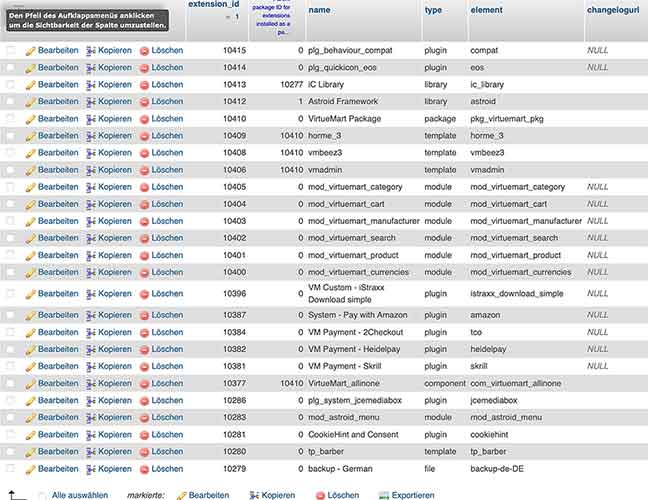Click the copy icon in row 10414
Viewport: 648px width, 500px height.
point(91,68)
